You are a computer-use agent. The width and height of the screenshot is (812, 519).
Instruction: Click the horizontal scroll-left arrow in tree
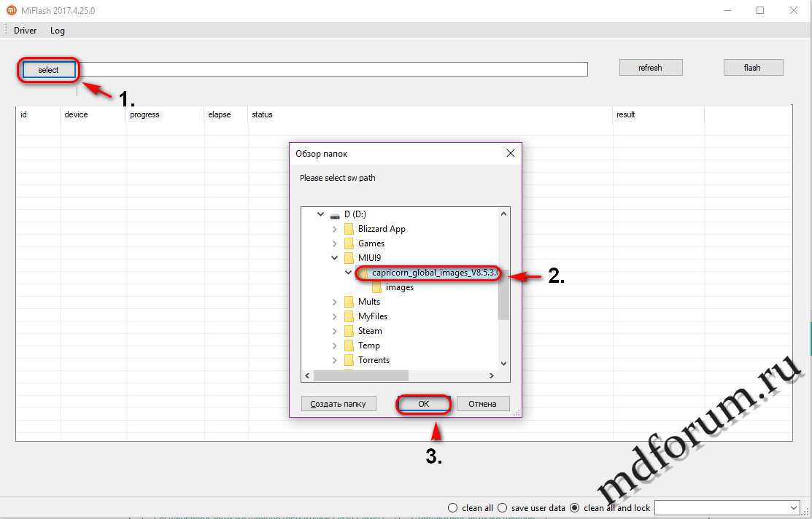pos(307,375)
